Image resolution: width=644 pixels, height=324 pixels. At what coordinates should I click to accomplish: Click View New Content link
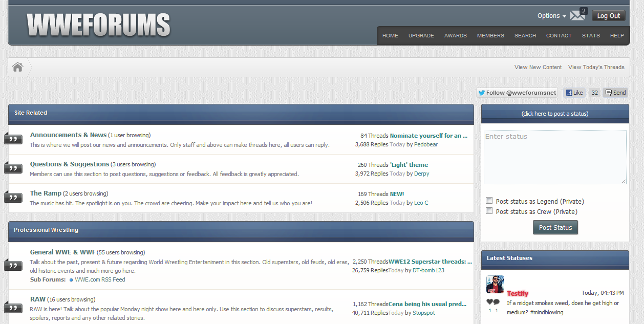pyautogui.click(x=538, y=67)
